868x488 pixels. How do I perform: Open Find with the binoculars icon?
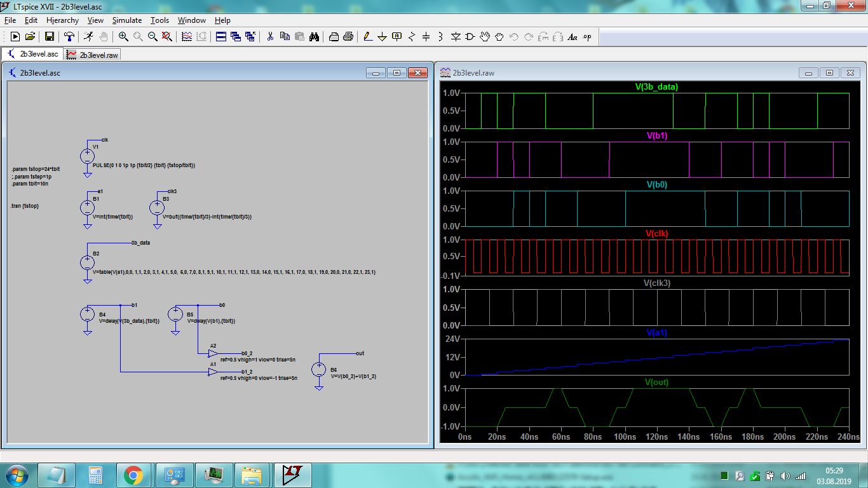pos(314,37)
